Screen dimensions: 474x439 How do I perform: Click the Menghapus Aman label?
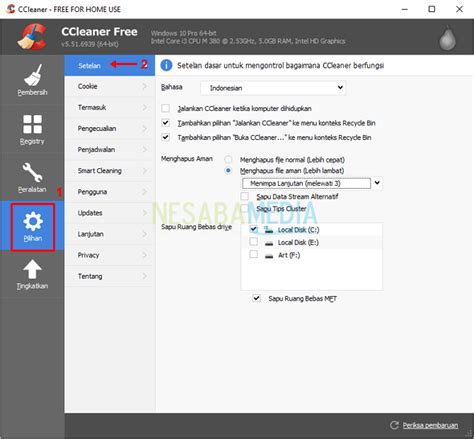coord(187,159)
